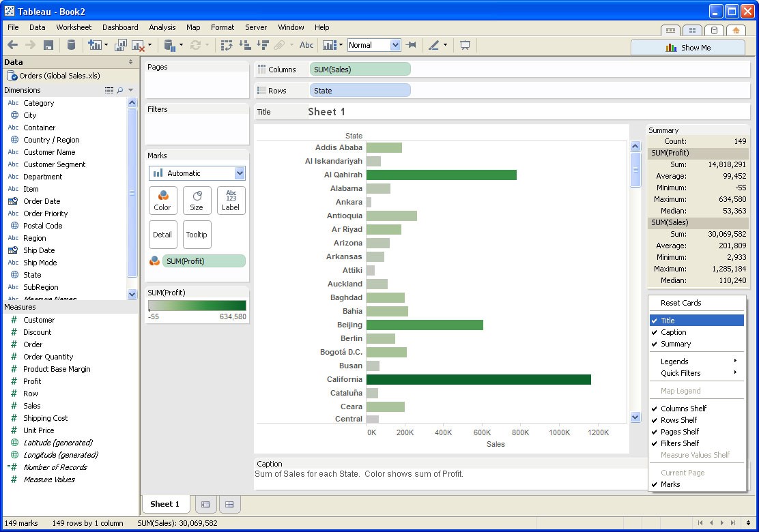
Task: Click the Fix Axes pin icon
Action: tap(411, 45)
